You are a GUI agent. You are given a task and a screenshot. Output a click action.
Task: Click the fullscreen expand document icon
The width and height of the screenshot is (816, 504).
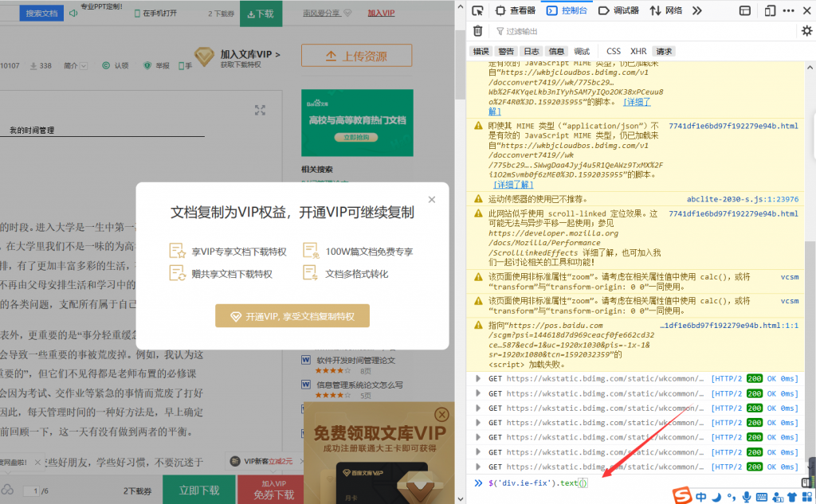(260, 111)
